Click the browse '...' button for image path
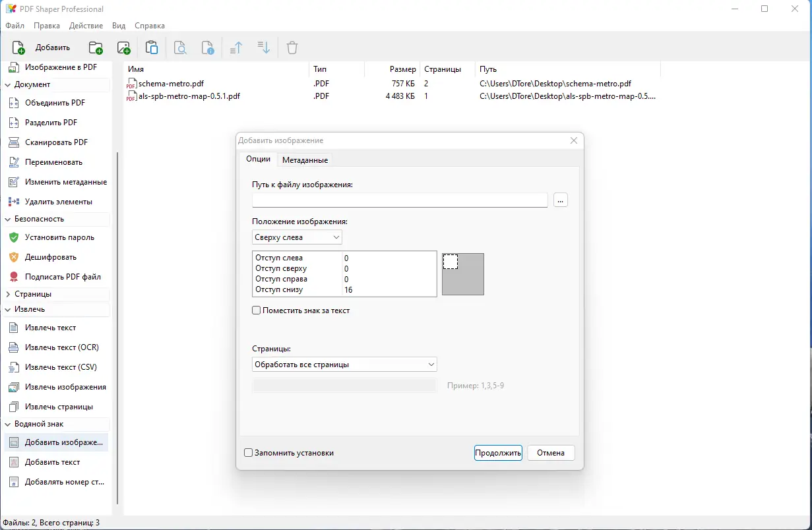 (561, 200)
